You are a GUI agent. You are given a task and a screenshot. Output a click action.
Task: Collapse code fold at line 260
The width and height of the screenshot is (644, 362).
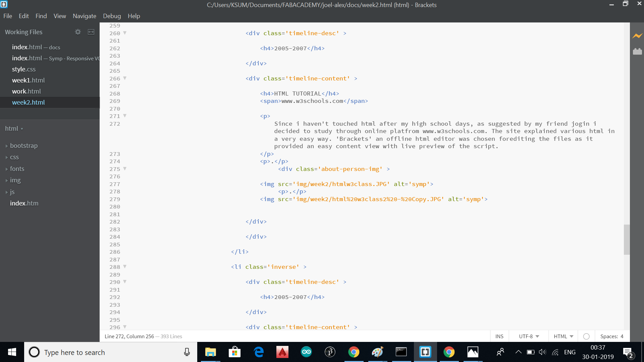tap(125, 33)
